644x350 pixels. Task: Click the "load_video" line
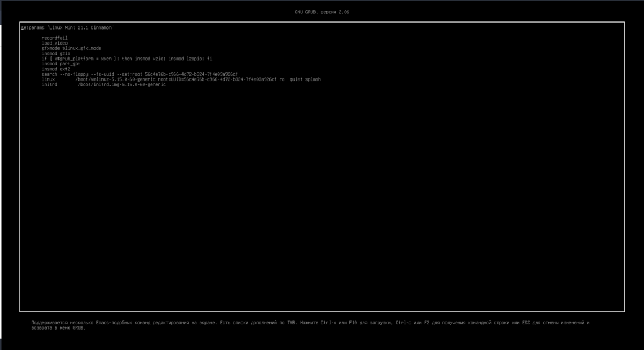(x=55, y=43)
